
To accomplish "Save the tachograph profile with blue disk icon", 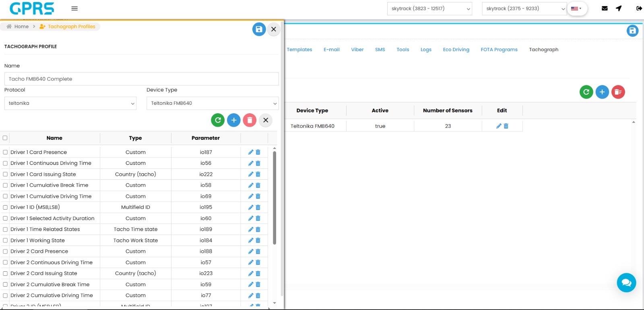I will [259, 29].
